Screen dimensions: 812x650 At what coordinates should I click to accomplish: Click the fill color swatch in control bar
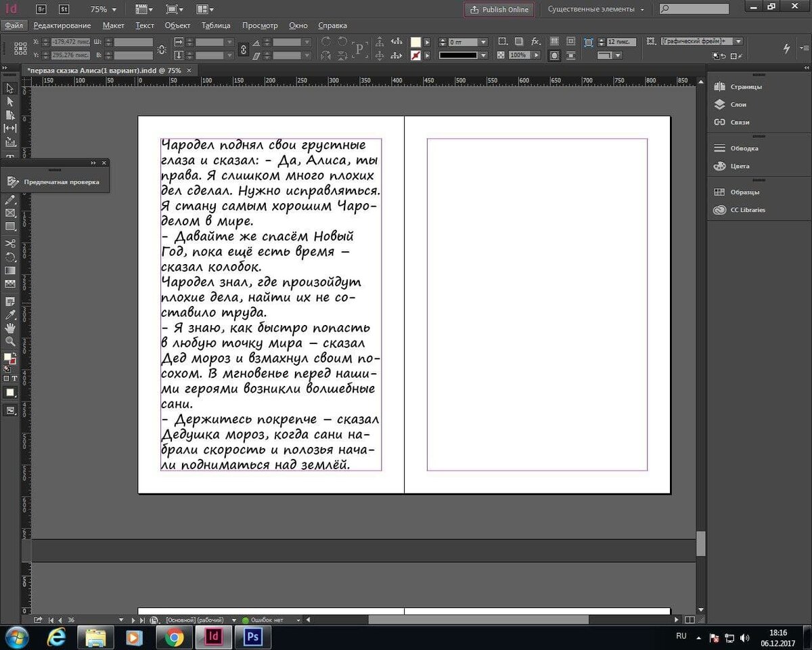click(416, 42)
